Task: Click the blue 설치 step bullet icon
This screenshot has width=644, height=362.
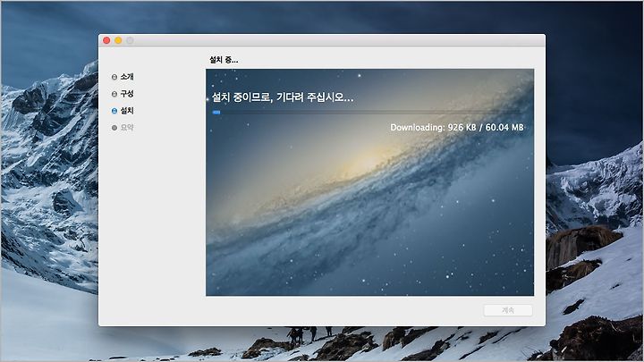Action: pyautogui.click(x=114, y=111)
